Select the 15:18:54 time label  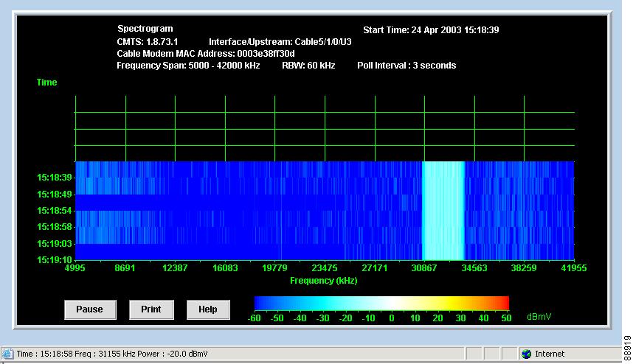click(55, 211)
